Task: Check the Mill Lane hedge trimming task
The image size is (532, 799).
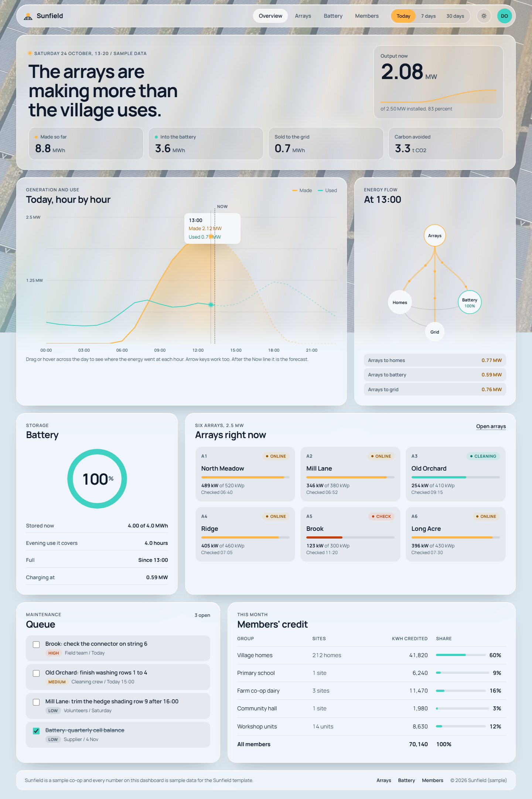Action: [36, 702]
